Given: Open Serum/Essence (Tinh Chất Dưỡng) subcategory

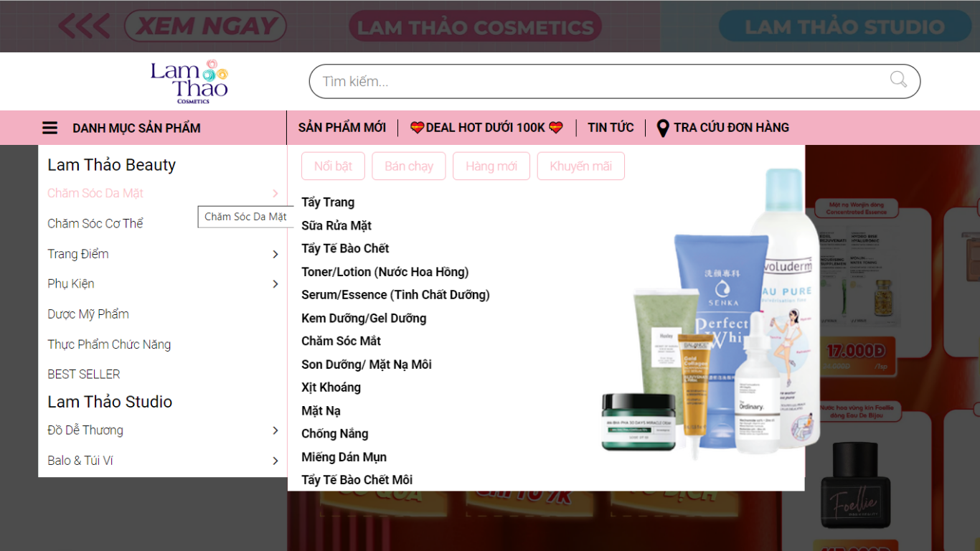Looking at the screenshot, I should click(x=395, y=295).
